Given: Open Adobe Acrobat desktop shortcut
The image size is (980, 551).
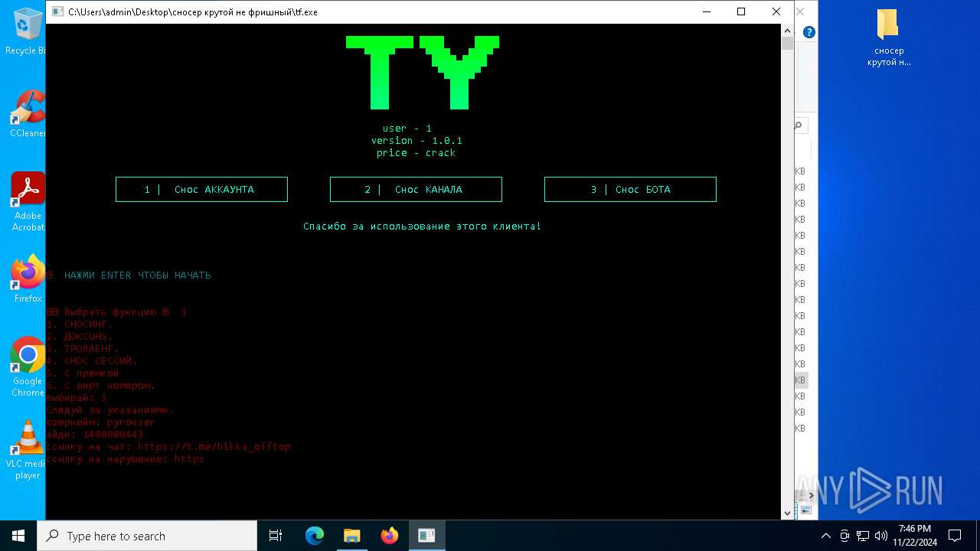Looking at the screenshot, I should pyautogui.click(x=28, y=202).
